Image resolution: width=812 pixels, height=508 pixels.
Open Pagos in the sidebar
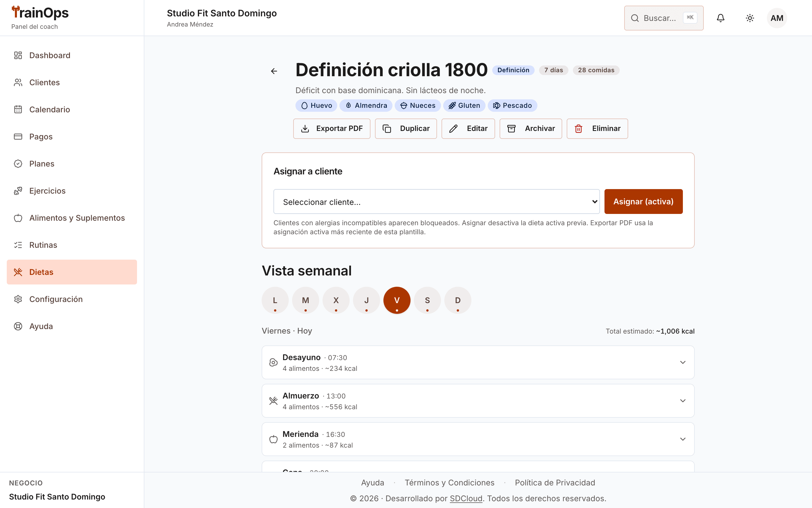pos(72,137)
